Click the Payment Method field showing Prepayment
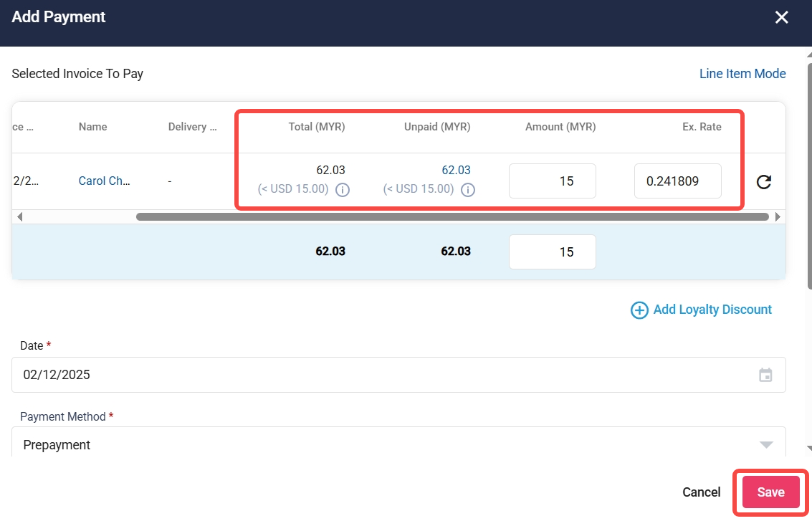 (398, 441)
